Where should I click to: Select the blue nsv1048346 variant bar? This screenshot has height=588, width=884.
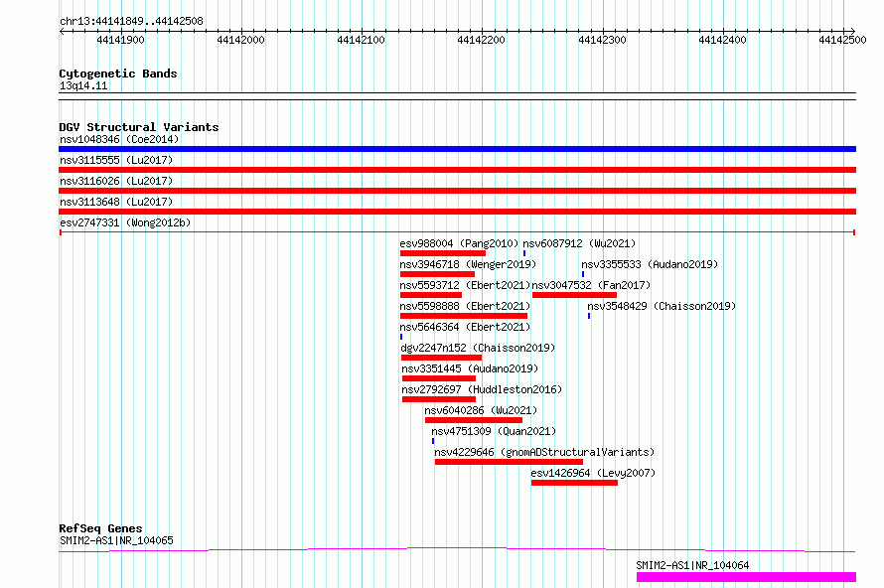[457, 149]
